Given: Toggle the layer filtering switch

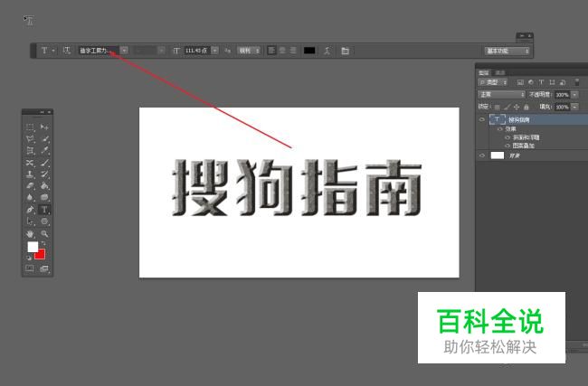Looking at the screenshot, I should click(577, 82).
